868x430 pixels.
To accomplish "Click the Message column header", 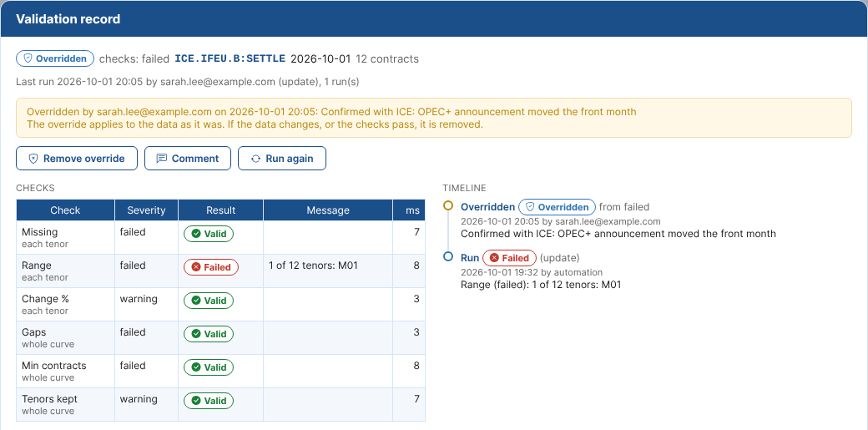I will tap(328, 210).
